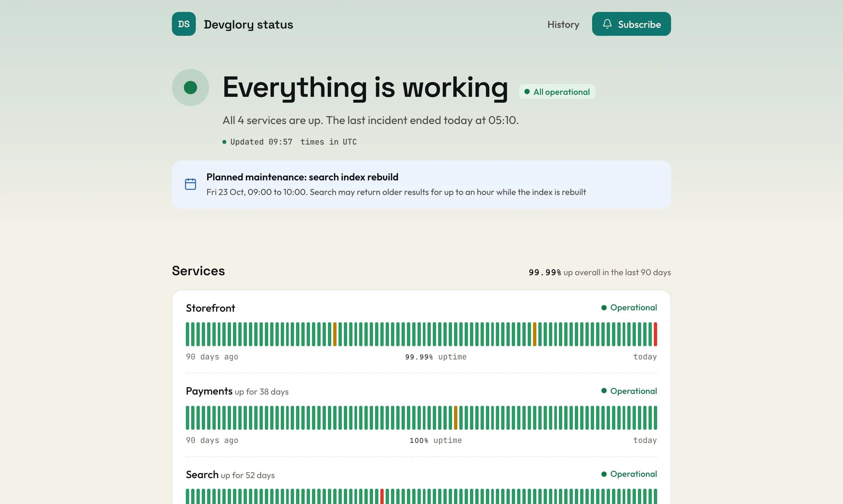Select the red bar on Storefront timeline
This screenshot has width=843, height=504.
click(655, 334)
